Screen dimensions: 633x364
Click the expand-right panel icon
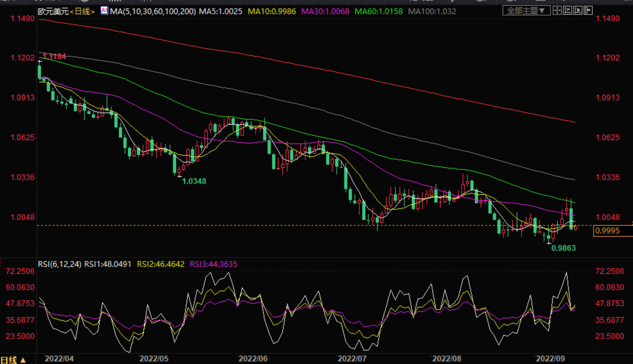(588, 11)
